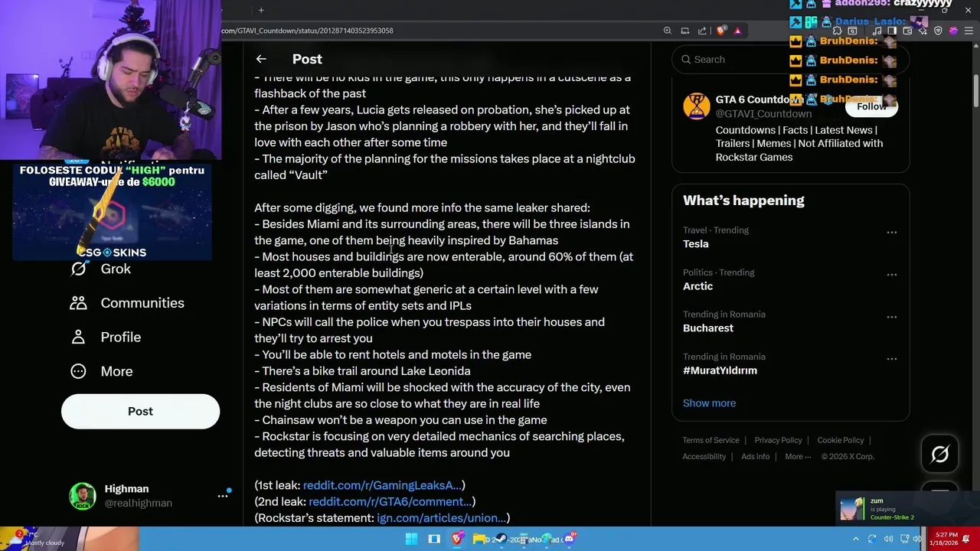Focus the X Search box
The height and width of the screenshot is (551, 980).
coord(790,59)
